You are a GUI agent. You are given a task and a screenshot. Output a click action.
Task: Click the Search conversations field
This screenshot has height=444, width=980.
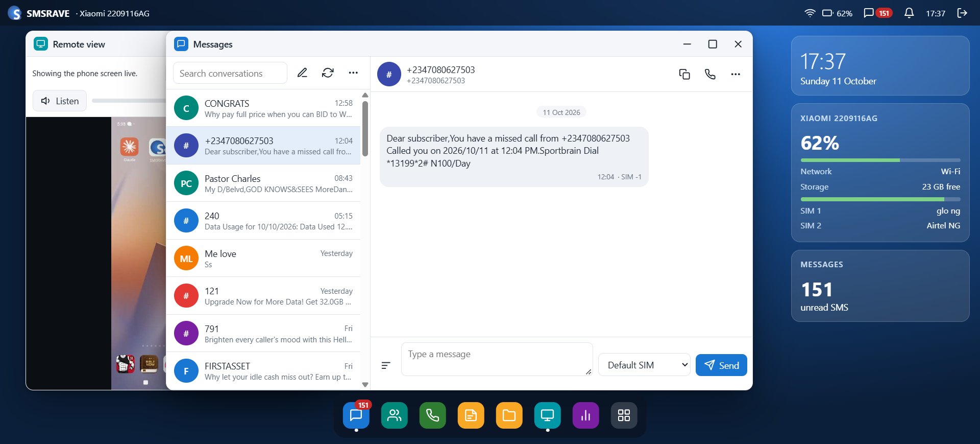(x=230, y=73)
